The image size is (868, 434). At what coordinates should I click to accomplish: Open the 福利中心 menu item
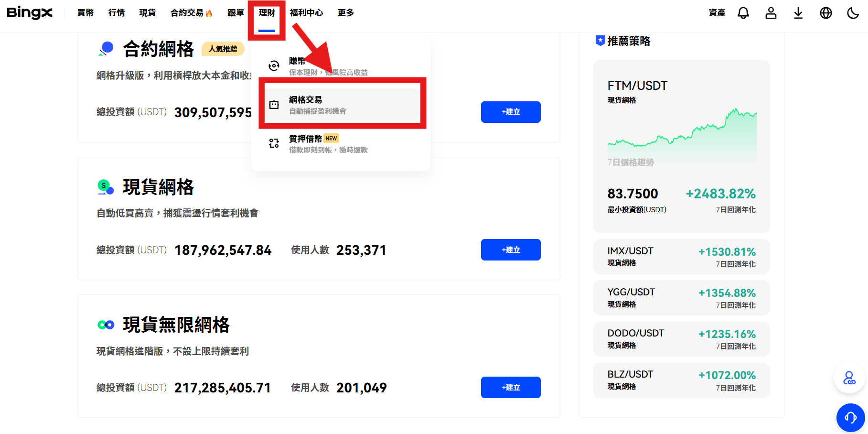tap(307, 13)
